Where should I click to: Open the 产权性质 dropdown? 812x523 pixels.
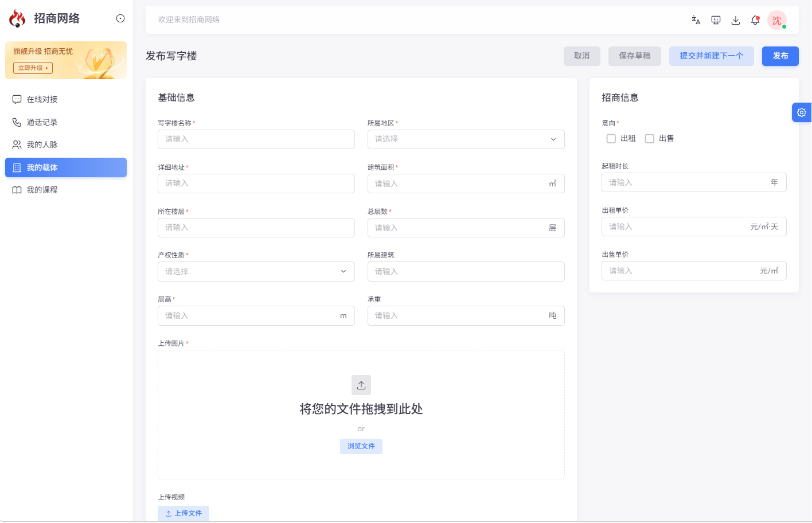(x=256, y=272)
